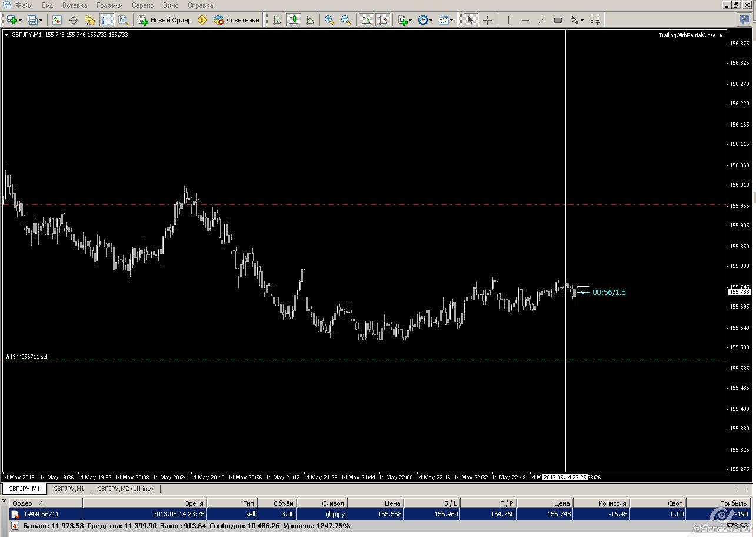Expand the Periods dropdown arrow
Screen dimensions: 756x537
click(431, 20)
